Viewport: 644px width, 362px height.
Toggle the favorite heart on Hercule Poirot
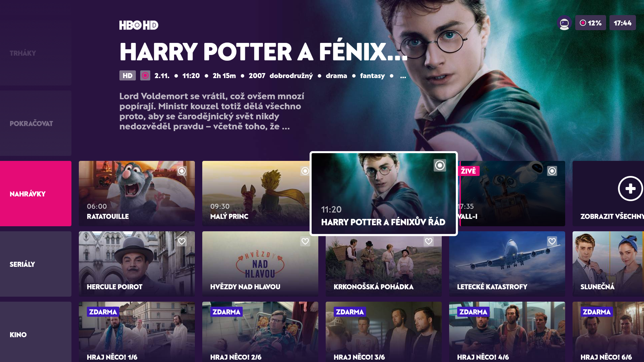click(182, 241)
